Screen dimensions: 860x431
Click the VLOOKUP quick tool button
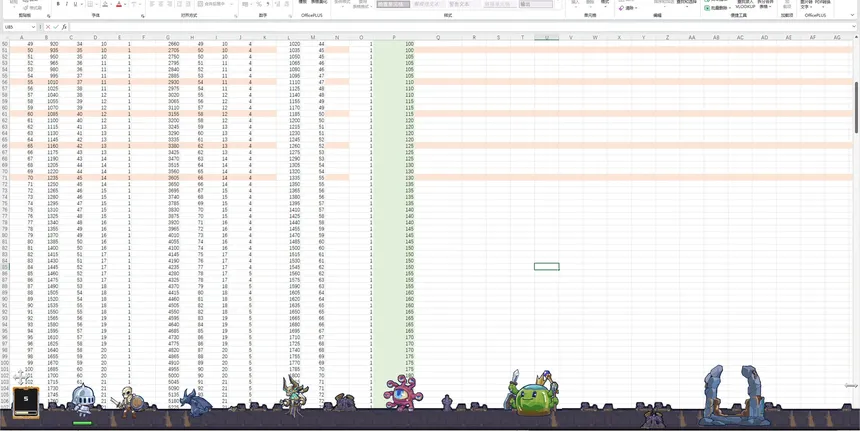(x=745, y=4)
